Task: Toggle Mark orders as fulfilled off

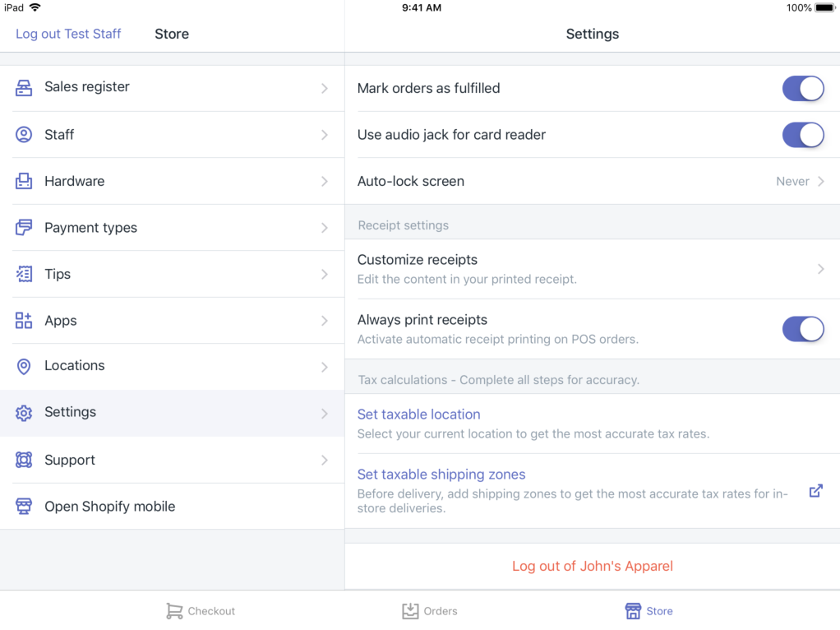Action: [803, 88]
